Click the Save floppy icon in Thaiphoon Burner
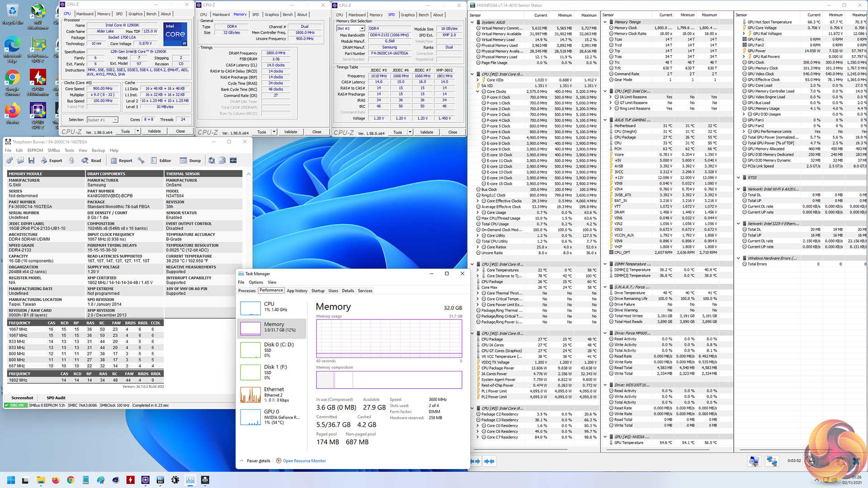 click(x=31, y=160)
